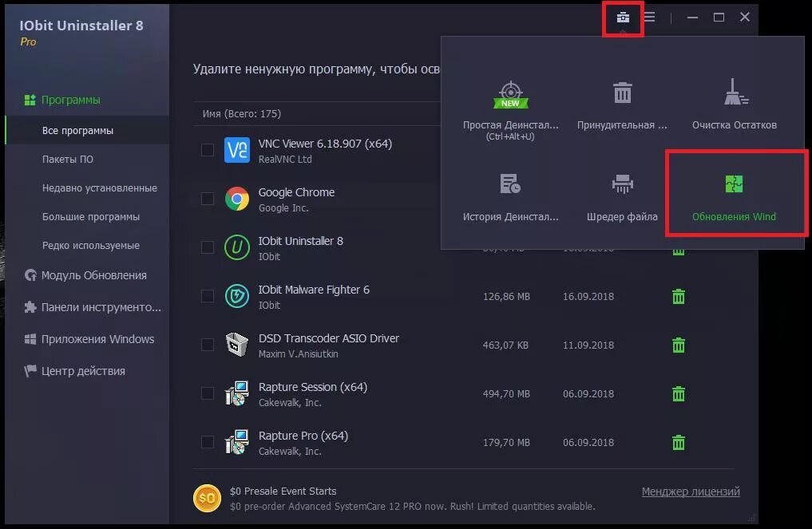Select 179,70 MB size value
812x529 pixels.
(x=506, y=443)
